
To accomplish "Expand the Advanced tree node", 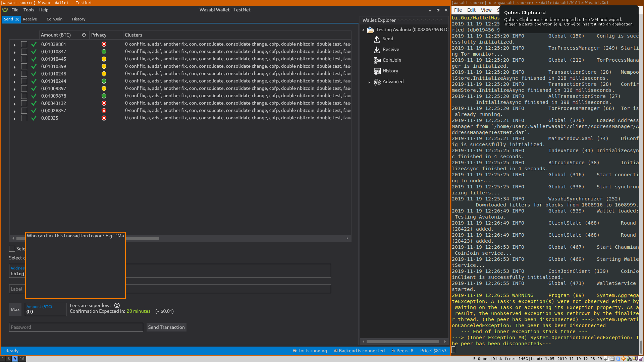I will coord(369,82).
